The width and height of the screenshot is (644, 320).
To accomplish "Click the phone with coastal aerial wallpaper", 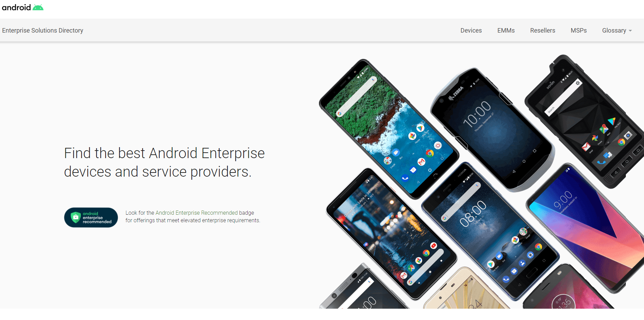I will (389, 129).
